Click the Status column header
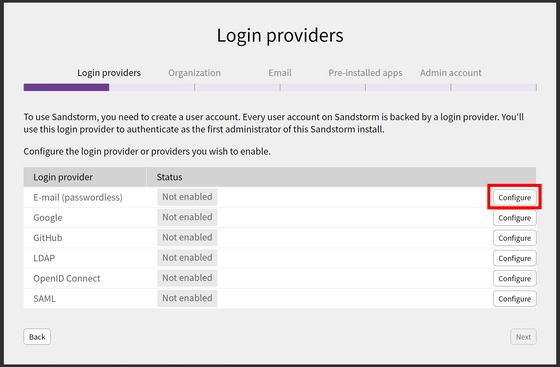 coord(169,177)
